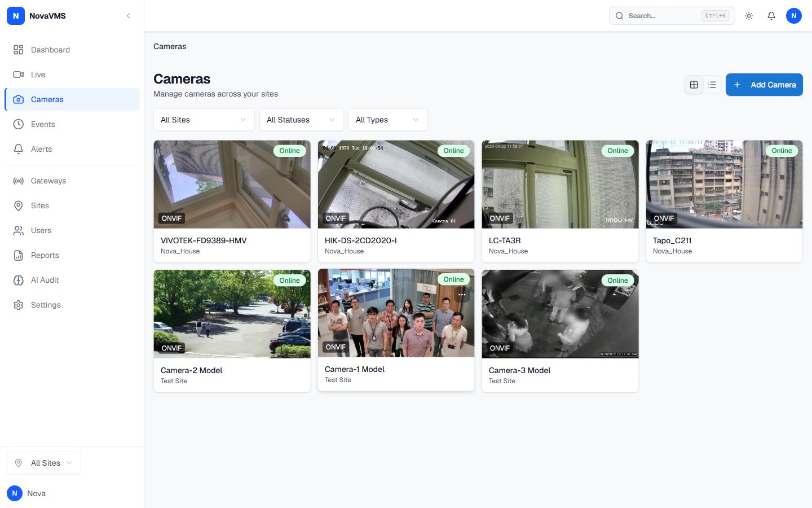Click the Online badge on Camera-2 Model

290,281
